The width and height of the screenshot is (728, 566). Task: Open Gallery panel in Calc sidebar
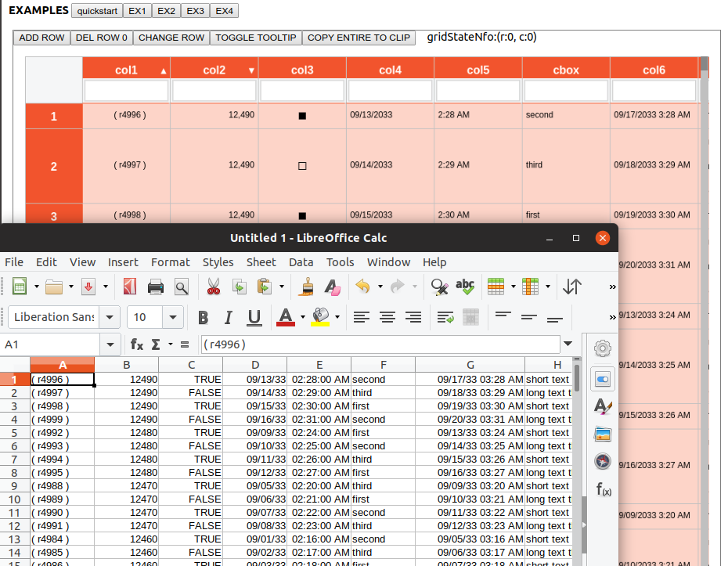(603, 434)
